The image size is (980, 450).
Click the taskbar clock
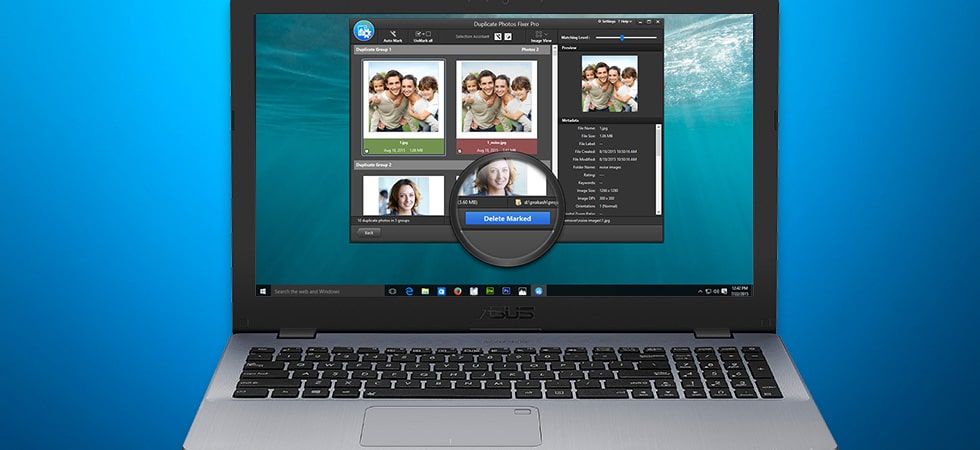[739, 291]
